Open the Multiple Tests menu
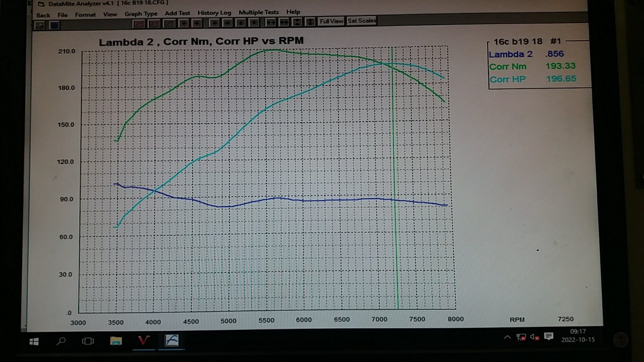 point(259,12)
